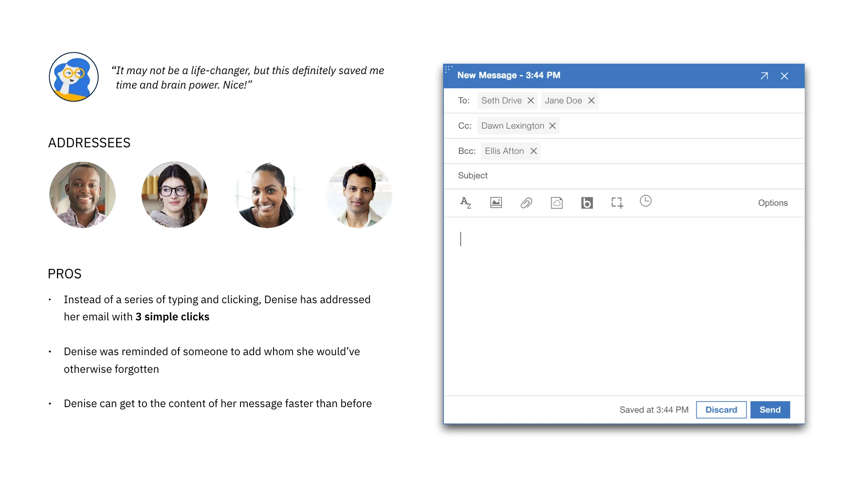
Task: Remove Jane Doe recipient chip
Action: 591,101
